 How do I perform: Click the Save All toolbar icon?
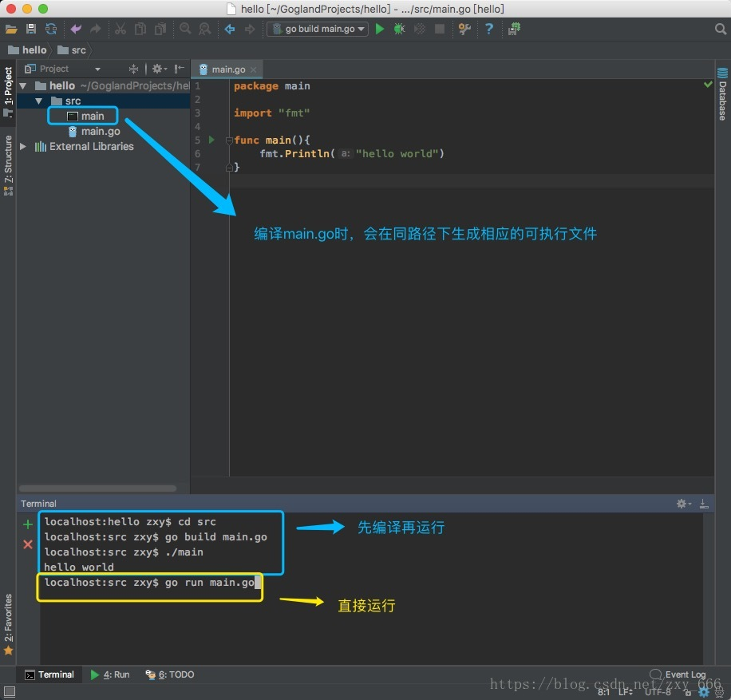31,29
